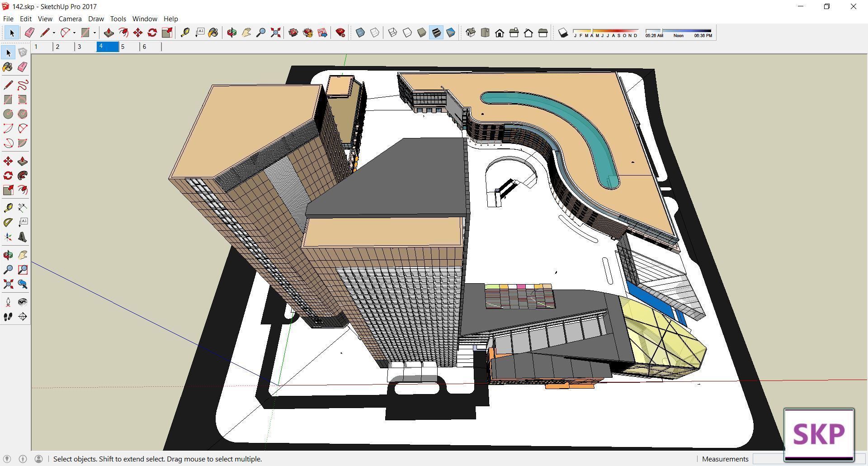Switch to scene tab 6

click(151, 47)
